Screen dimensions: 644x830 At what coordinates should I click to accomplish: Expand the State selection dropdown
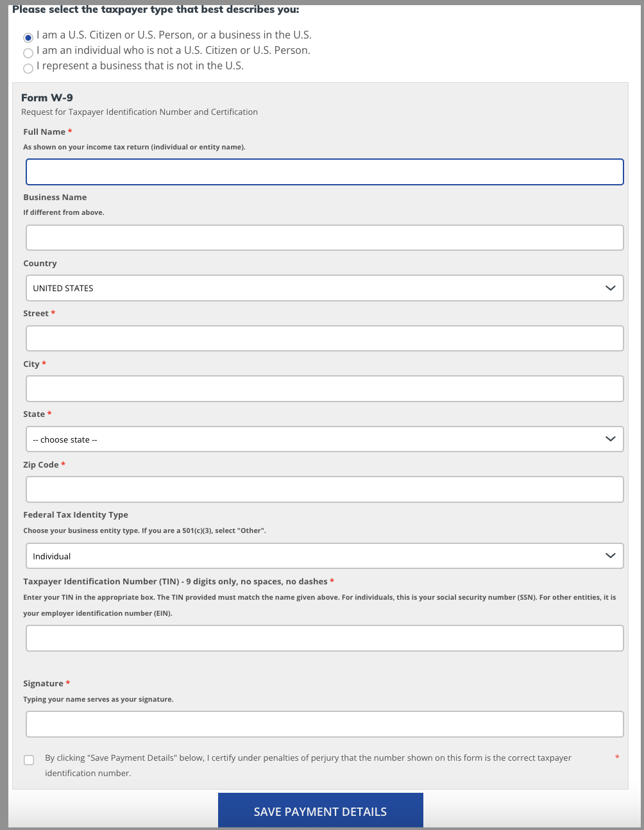click(325, 439)
